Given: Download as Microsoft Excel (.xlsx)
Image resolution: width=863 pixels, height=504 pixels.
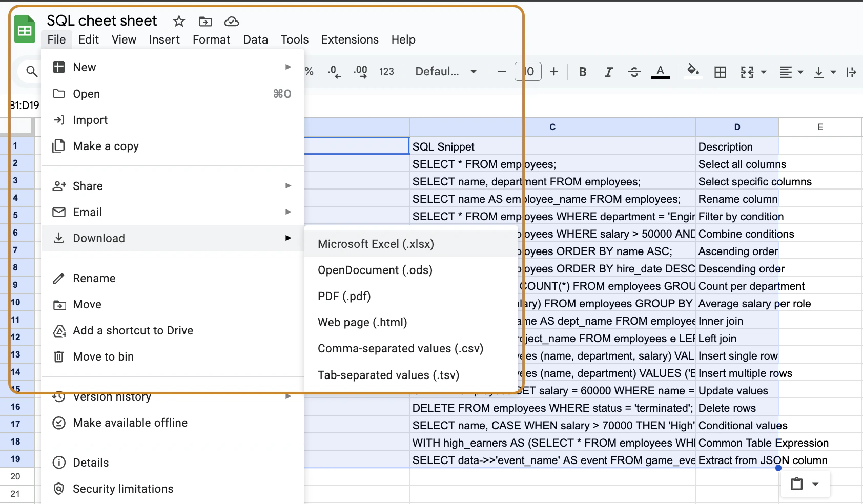Looking at the screenshot, I should click(x=411, y=244).
